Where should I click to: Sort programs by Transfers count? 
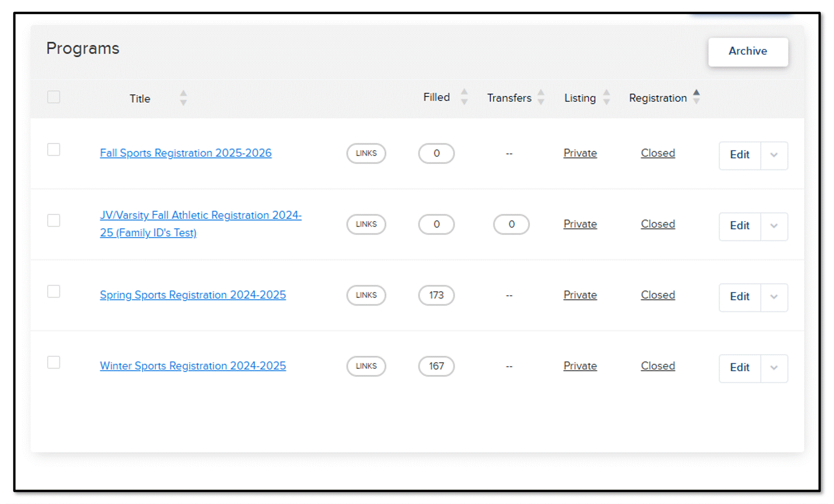pos(541,98)
